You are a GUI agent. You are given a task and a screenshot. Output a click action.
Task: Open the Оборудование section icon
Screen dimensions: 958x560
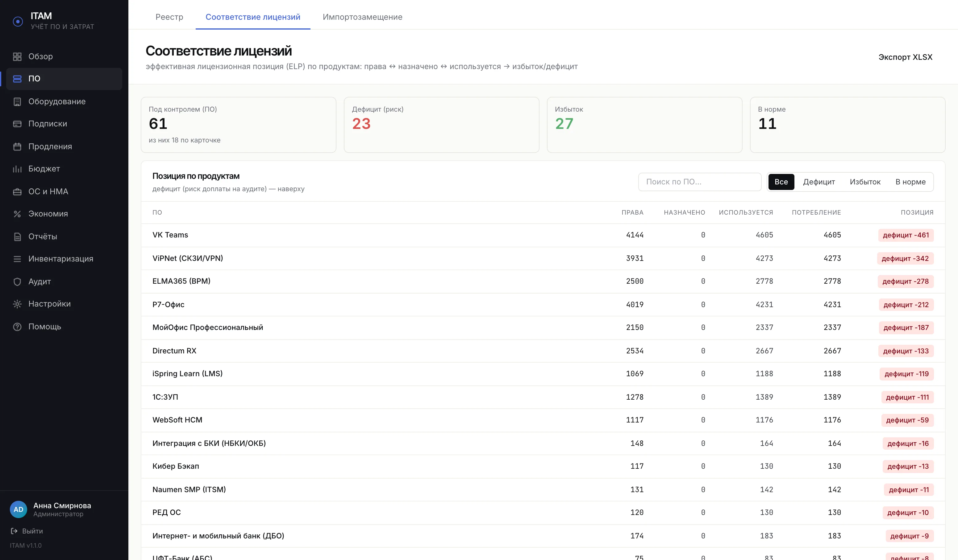17,101
